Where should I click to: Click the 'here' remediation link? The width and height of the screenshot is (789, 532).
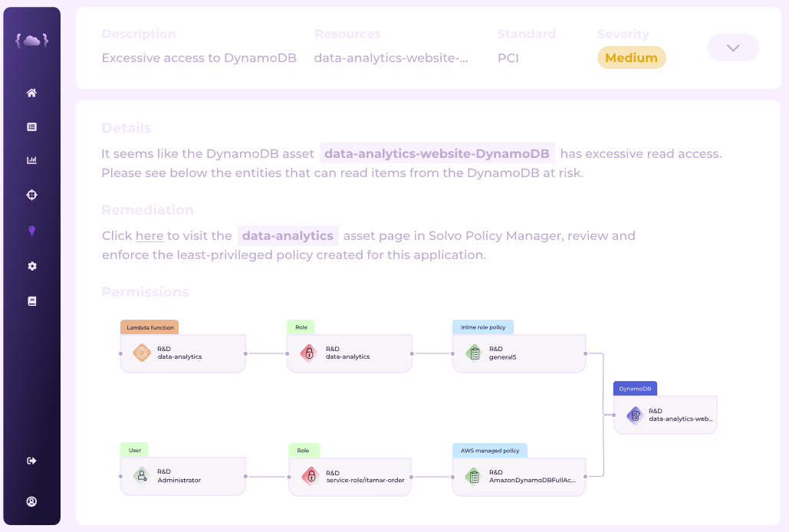[x=150, y=236]
